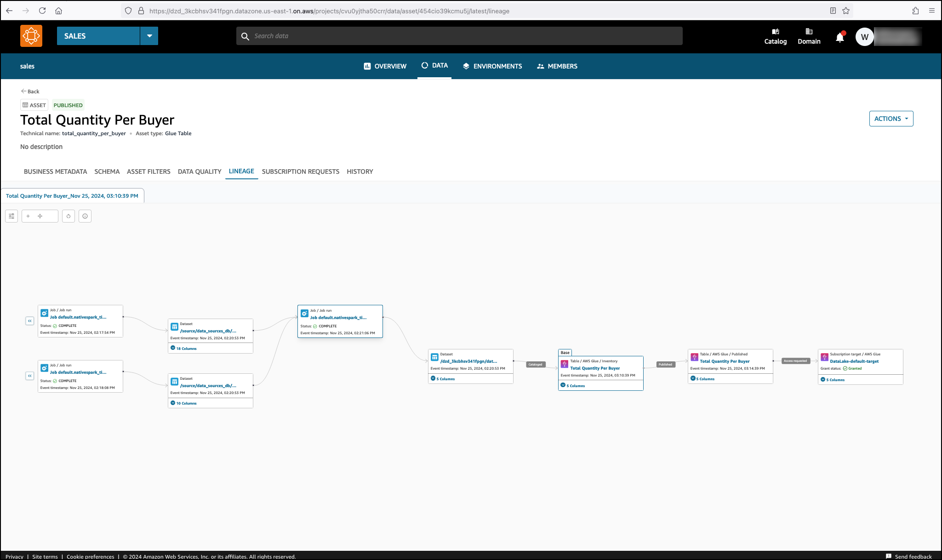942x560 pixels.
Task: Open the SALES project dropdown arrow
Action: (149, 36)
